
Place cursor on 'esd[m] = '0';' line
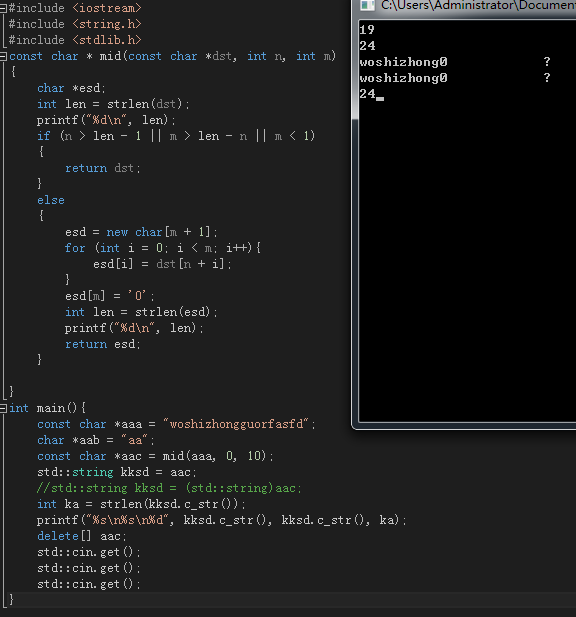(109, 296)
